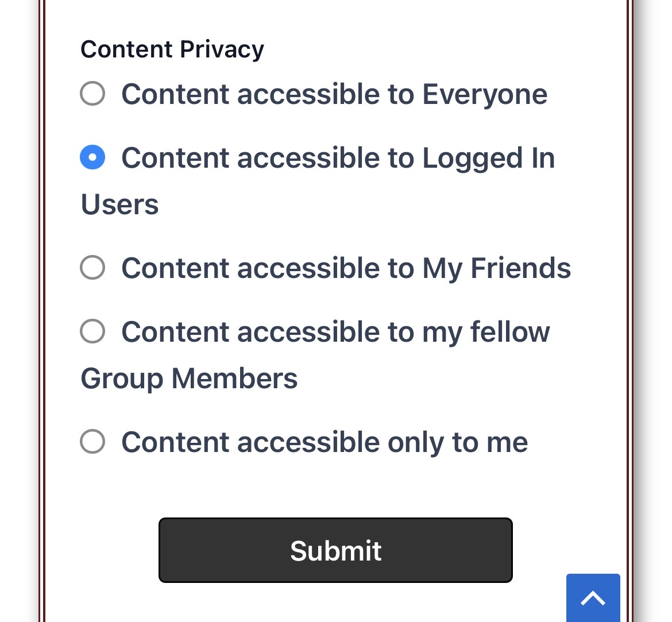The width and height of the screenshot is (672, 622).
Task: Click the blue dot of the selected radio
Action: point(92,157)
